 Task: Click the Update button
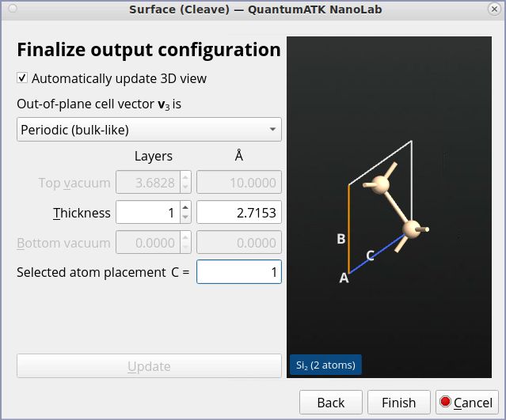[x=149, y=366]
